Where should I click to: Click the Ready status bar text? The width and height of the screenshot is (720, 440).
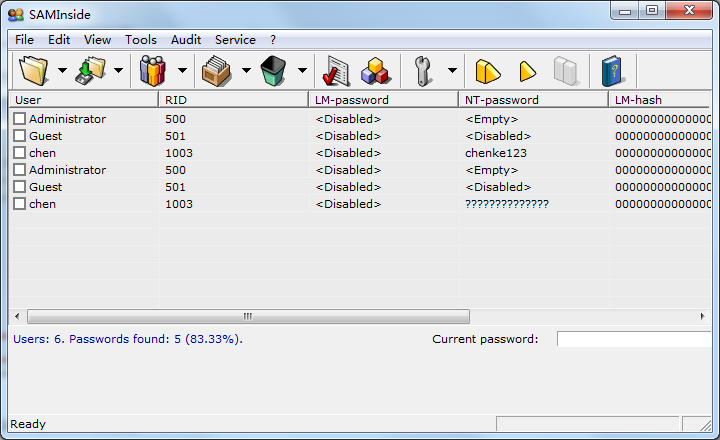pyautogui.click(x=28, y=424)
